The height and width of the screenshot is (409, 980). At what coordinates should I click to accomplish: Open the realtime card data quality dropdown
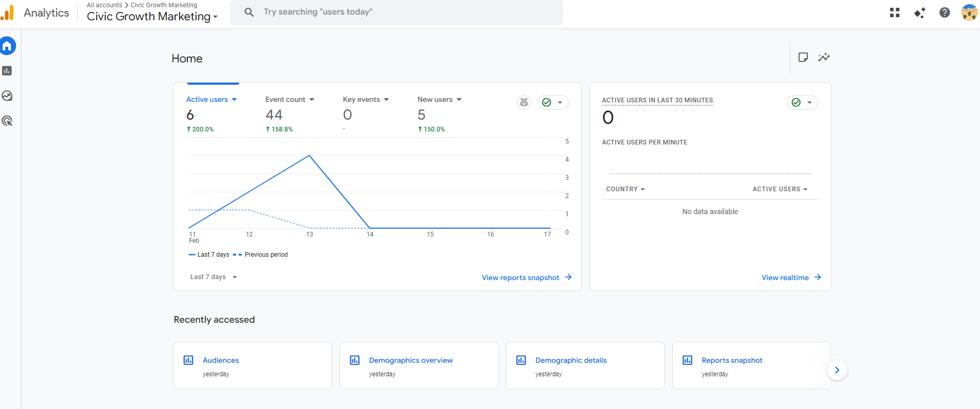click(x=802, y=102)
